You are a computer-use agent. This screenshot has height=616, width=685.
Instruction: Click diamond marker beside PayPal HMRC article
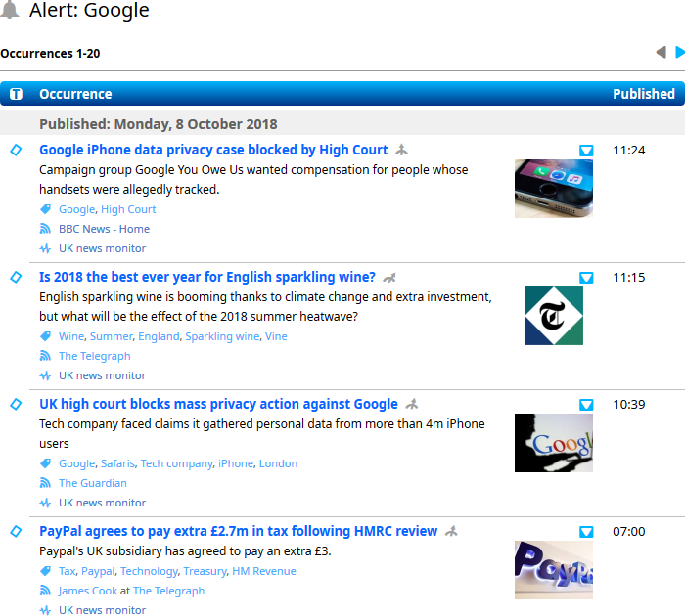pos(17,531)
